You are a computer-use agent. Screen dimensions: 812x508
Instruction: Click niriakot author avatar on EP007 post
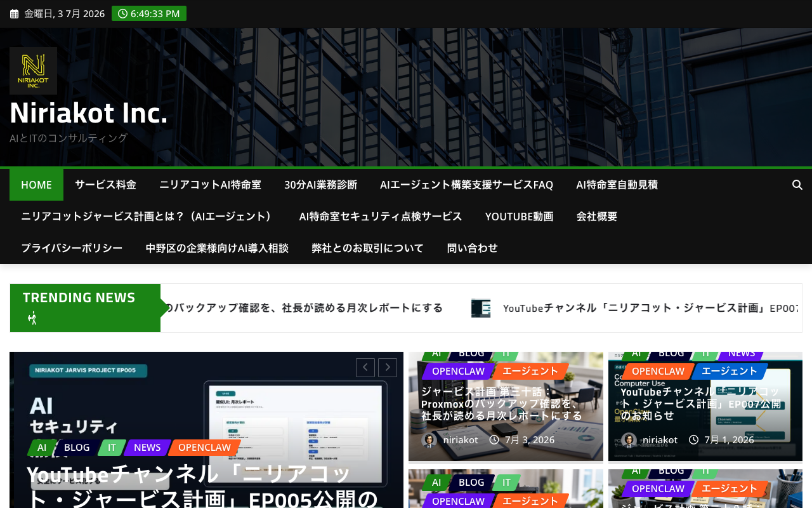629,440
